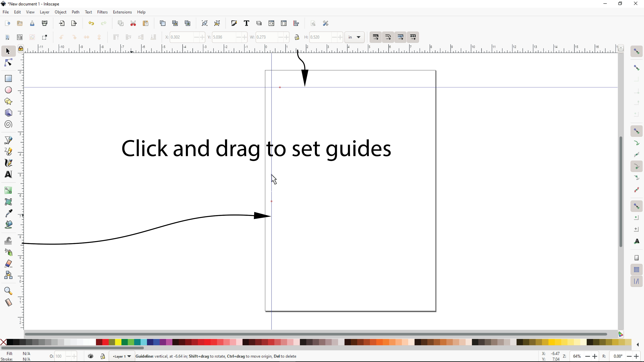Screen dimensions: 644x362
Task: Activate the Spiral tool
Action: [x=8, y=124]
